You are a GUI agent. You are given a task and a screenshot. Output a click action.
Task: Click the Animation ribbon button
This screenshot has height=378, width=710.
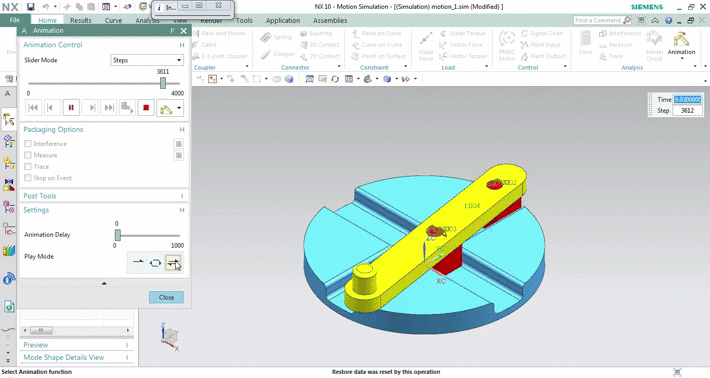point(681,44)
